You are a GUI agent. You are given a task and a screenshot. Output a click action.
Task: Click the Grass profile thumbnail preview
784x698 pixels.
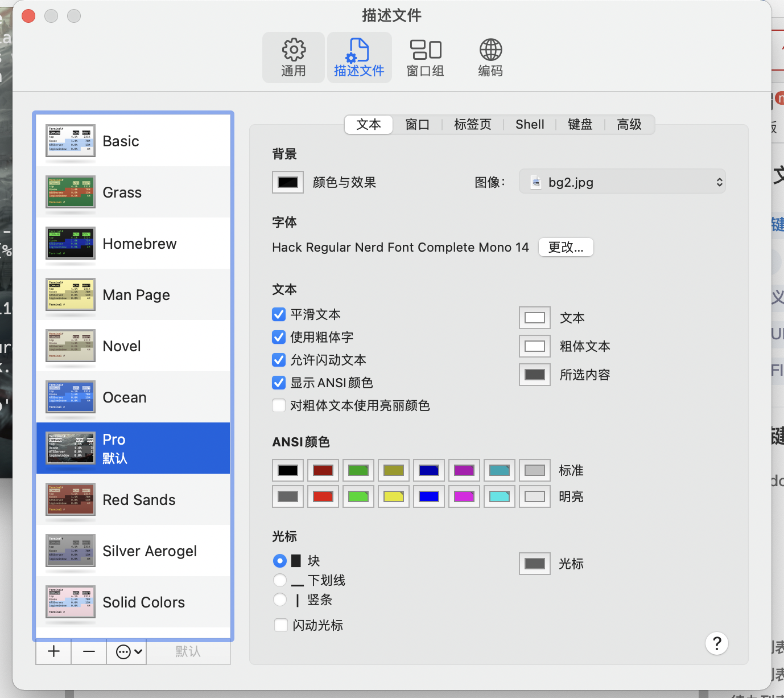click(70, 192)
